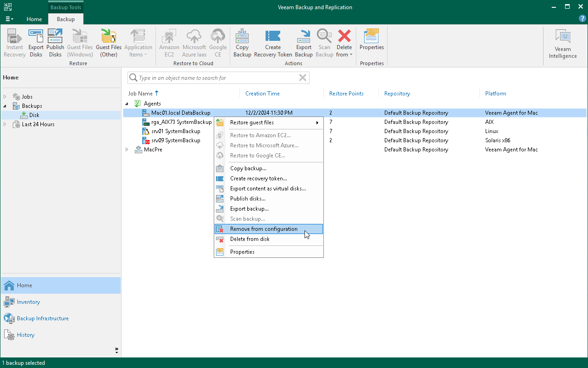Click Delete from disk in the context menu

click(250, 239)
